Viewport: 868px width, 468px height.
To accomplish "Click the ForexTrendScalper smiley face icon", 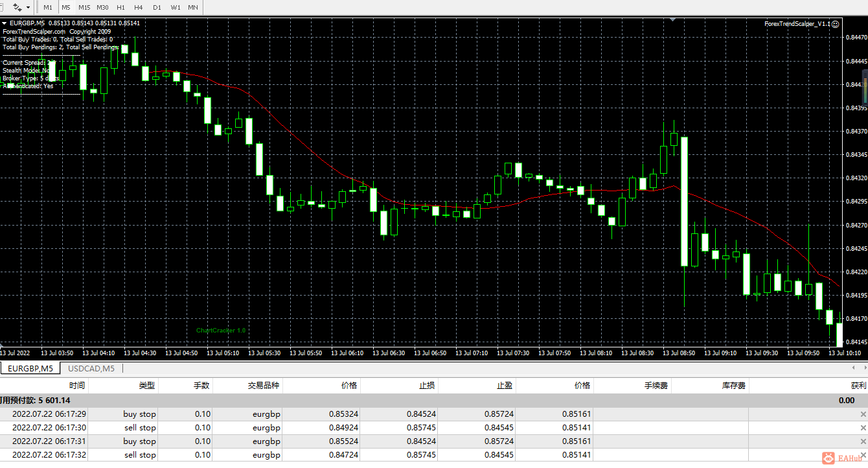I will [836, 24].
